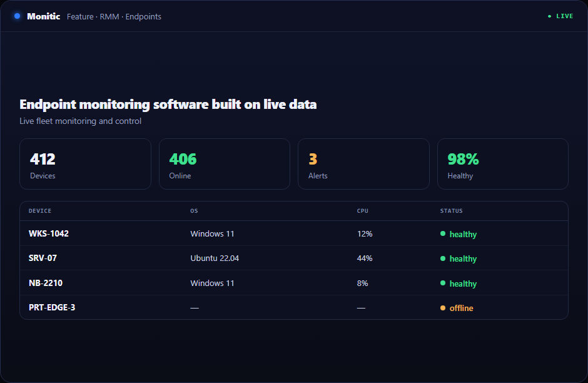Click healthy status of SRV-07
This screenshot has width=588, height=383.
pyautogui.click(x=459, y=258)
